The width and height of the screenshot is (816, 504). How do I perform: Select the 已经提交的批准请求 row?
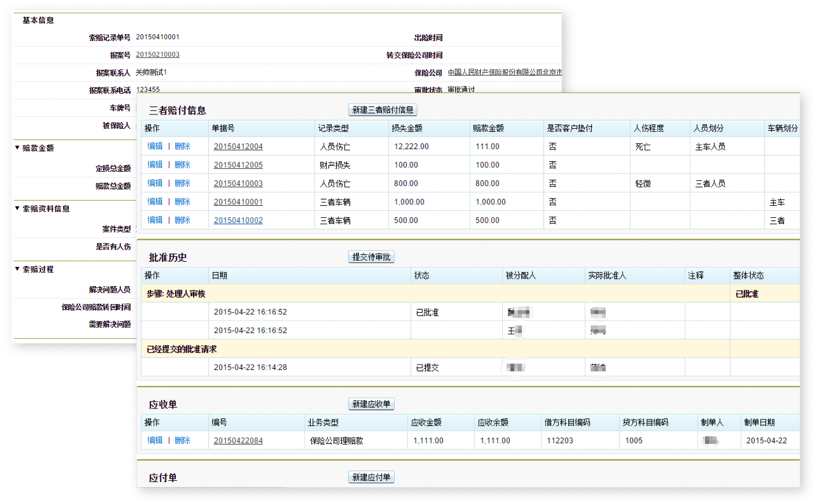pyautogui.click(x=470, y=349)
